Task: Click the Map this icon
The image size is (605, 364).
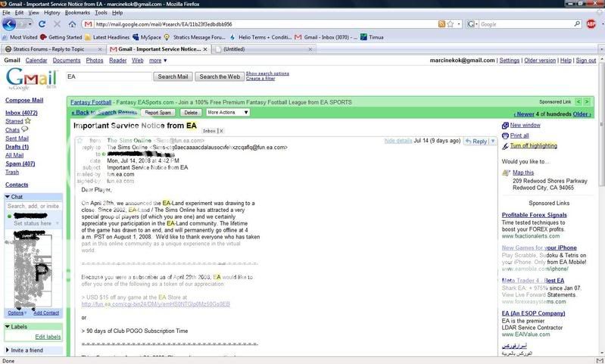Action: tap(506, 173)
